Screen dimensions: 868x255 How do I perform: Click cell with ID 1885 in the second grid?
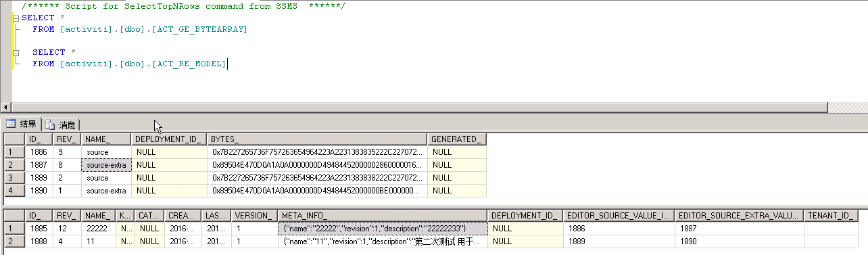pyautogui.click(x=39, y=229)
